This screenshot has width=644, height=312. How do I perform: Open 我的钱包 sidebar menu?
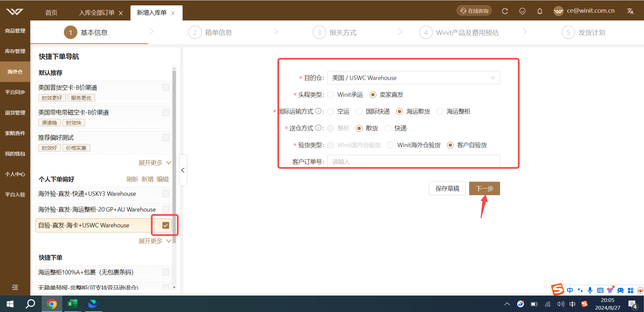coord(15,154)
